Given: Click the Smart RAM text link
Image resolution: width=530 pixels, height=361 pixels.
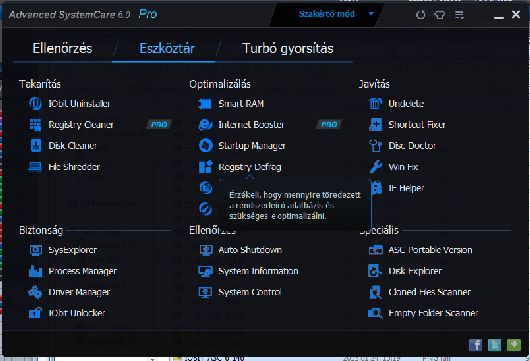Looking at the screenshot, I should click(241, 104).
